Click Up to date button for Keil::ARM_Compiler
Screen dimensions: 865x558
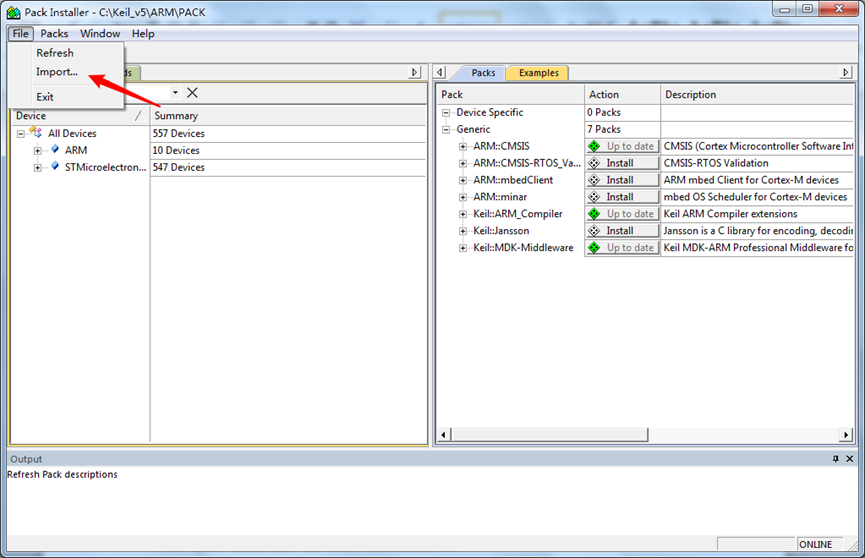coord(623,214)
